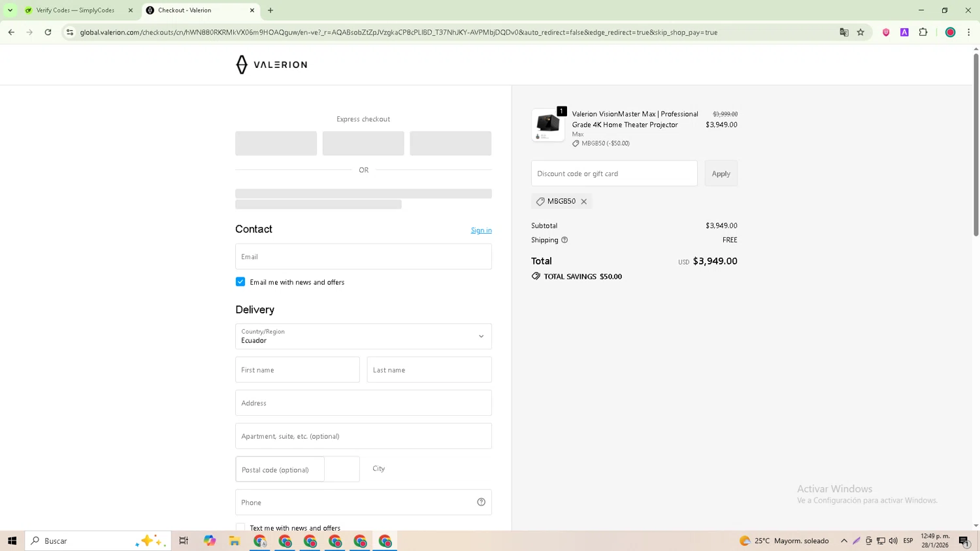Click the Address field
The height and width of the screenshot is (551, 980).
[363, 403]
